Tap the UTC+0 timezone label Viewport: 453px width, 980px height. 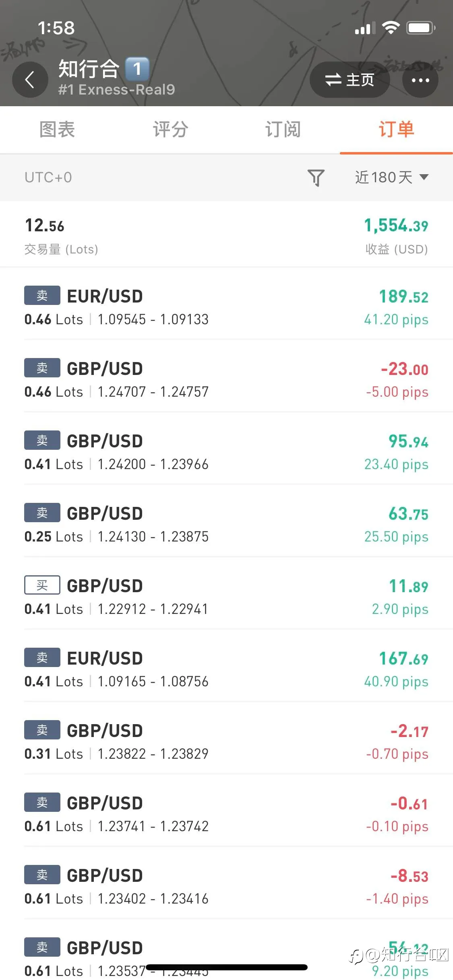coord(48,177)
